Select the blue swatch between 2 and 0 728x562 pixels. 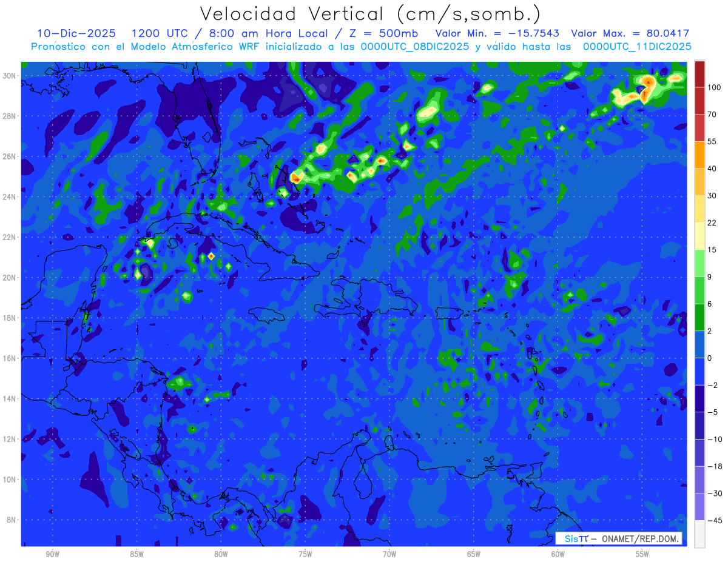(699, 344)
